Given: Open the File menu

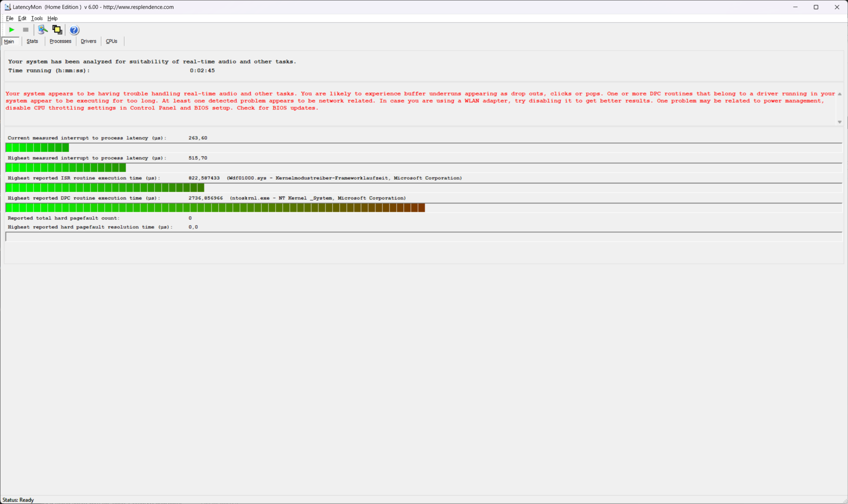Looking at the screenshot, I should [10, 18].
